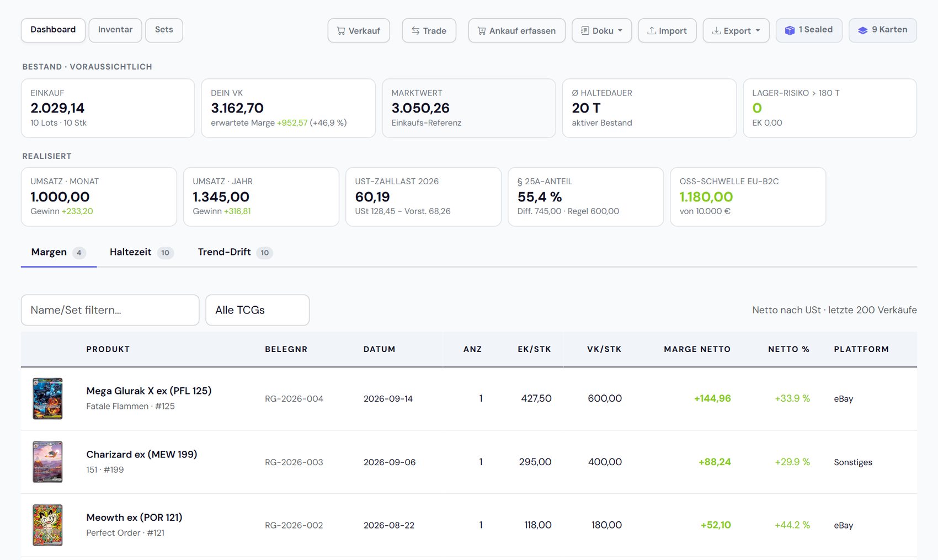
Task: Click the swap arrows icon on Trade
Action: pyautogui.click(x=415, y=31)
